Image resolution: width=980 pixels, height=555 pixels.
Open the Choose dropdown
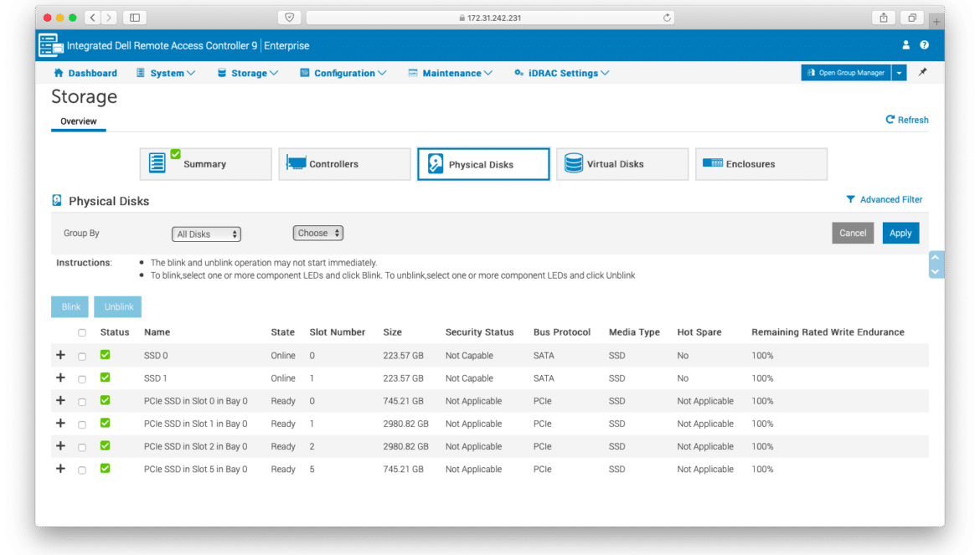pos(318,233)
